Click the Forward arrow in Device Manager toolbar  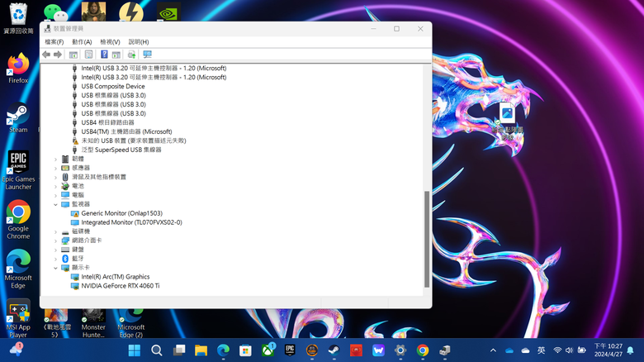click(58, 55)
